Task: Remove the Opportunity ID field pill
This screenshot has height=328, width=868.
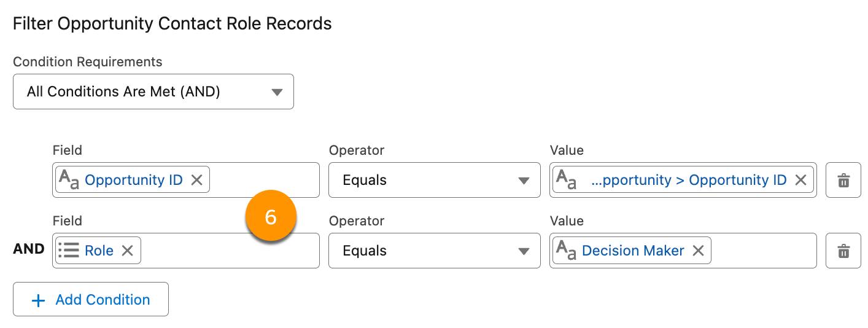Action: (196, 180)
